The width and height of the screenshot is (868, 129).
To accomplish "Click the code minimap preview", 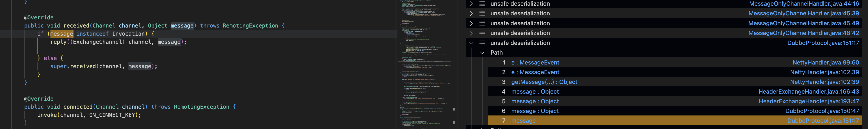I will (x=425, y=64).
